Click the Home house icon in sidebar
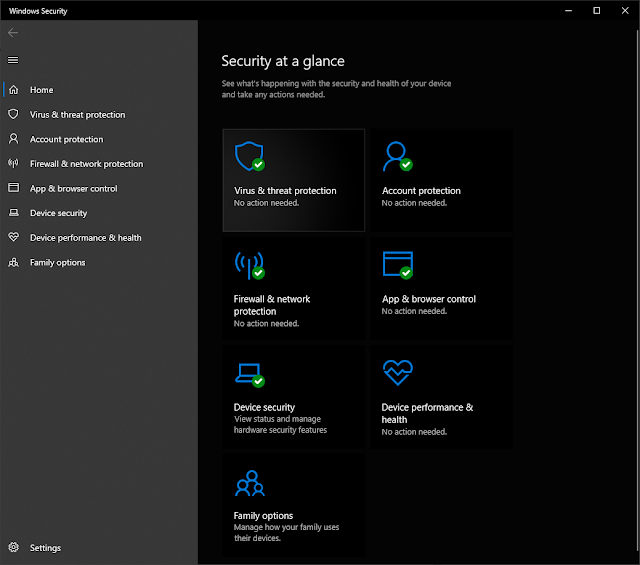 (13, 90)
